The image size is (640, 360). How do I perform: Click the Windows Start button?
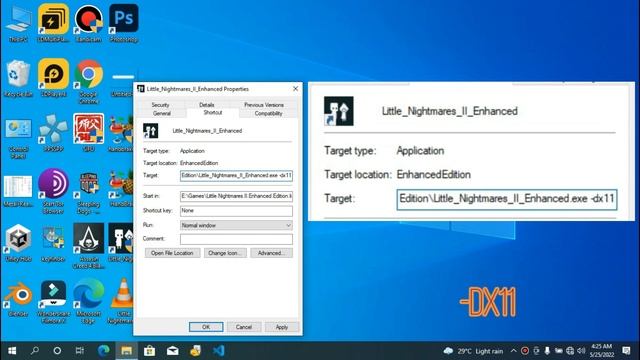point(12,351)
